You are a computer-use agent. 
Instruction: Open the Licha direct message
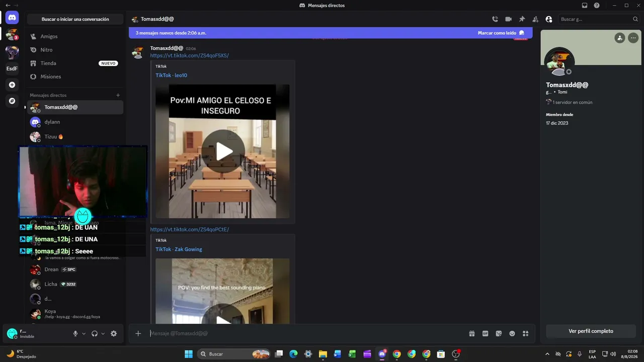tap(75, 284)
